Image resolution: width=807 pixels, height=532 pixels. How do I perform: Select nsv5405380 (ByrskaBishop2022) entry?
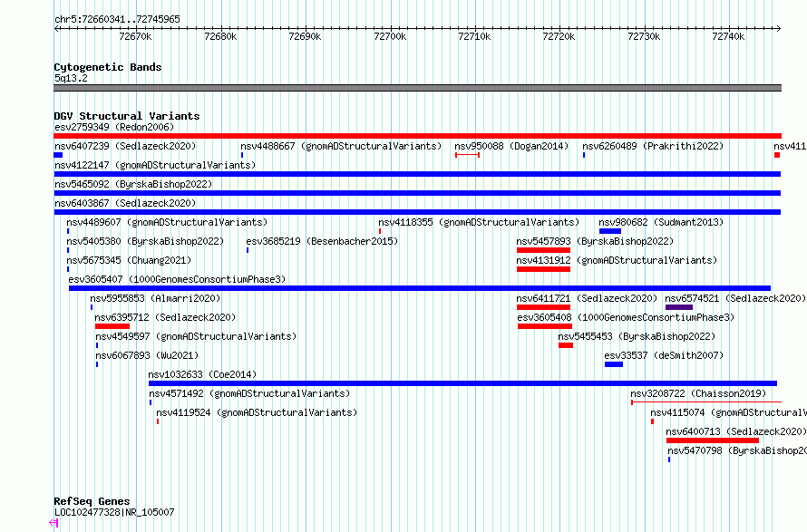click(145, 241)
